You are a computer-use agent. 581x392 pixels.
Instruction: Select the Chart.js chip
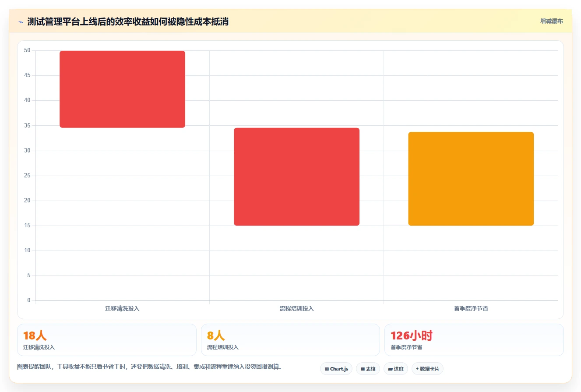pyautogui.click(x=336, y=369)
